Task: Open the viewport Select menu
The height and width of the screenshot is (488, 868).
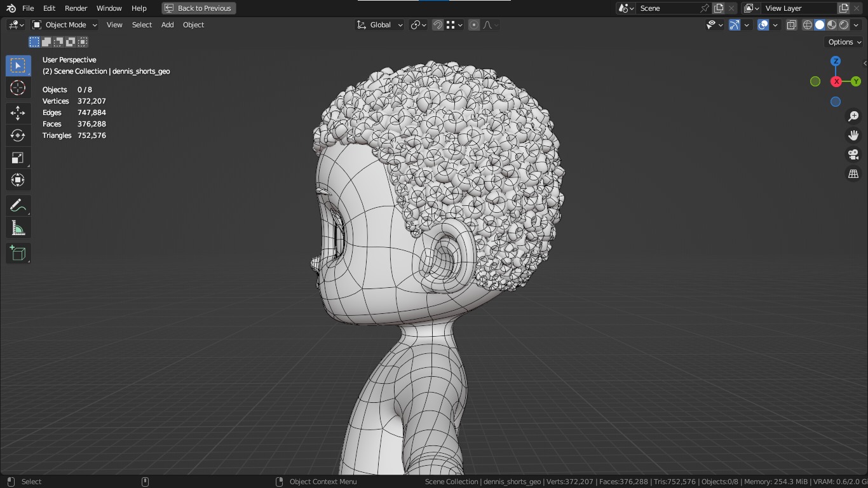Action: click(x=142, y=25)
